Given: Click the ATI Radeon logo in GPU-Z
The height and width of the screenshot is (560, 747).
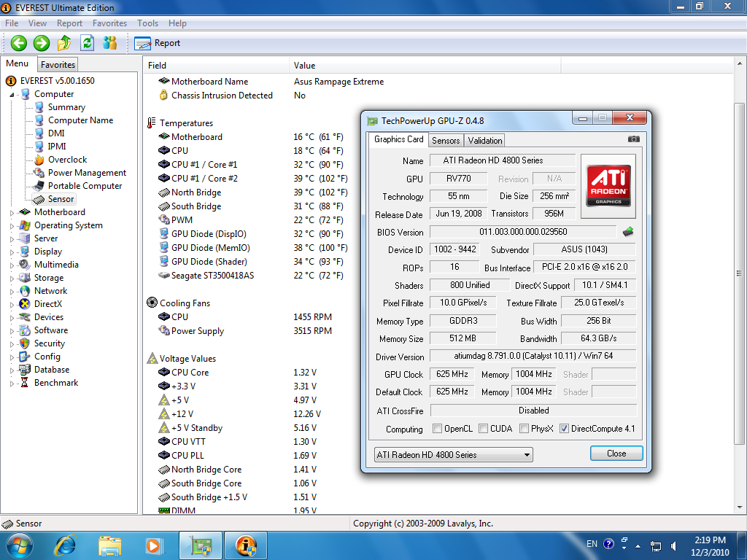Looking at the screenshot, I should tap(608, 186).
